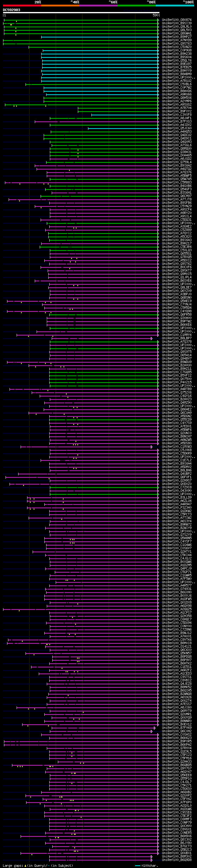The height and width of the screenshot is (868, 197).
Task: Select hit label UniRef100_A7F6P0
Action: pyautogui.click(x=177, y=802)
